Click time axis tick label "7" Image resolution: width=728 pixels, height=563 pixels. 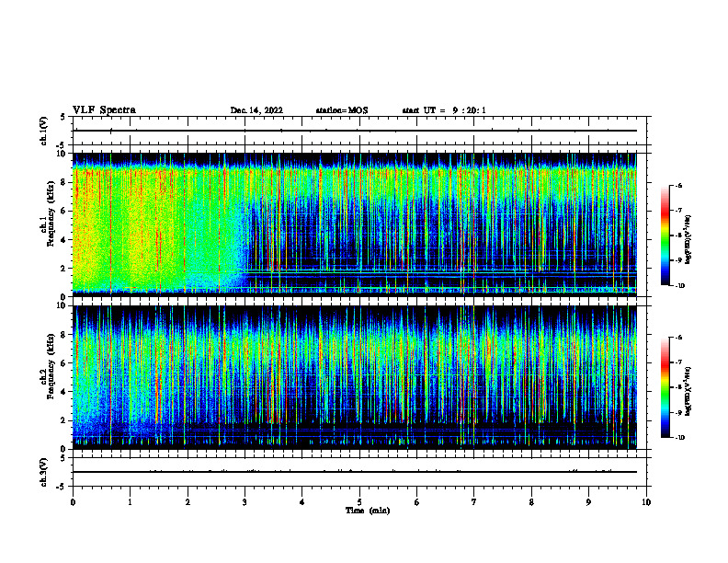[x=474, y=502]
